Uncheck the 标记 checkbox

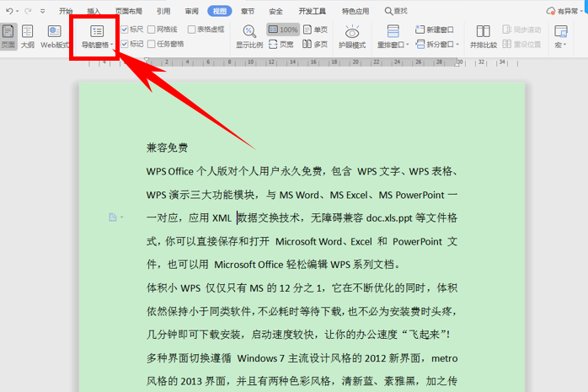coord(125,44)
